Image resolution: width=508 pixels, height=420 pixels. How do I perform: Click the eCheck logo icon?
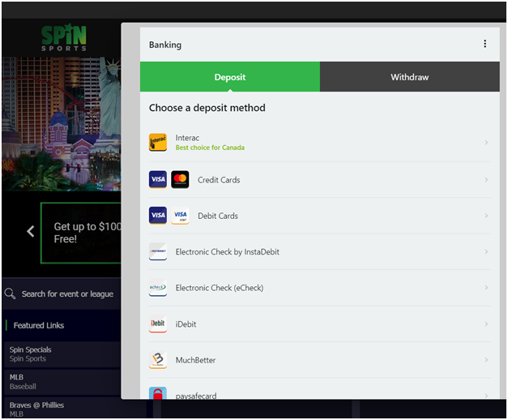click(158, 288)
